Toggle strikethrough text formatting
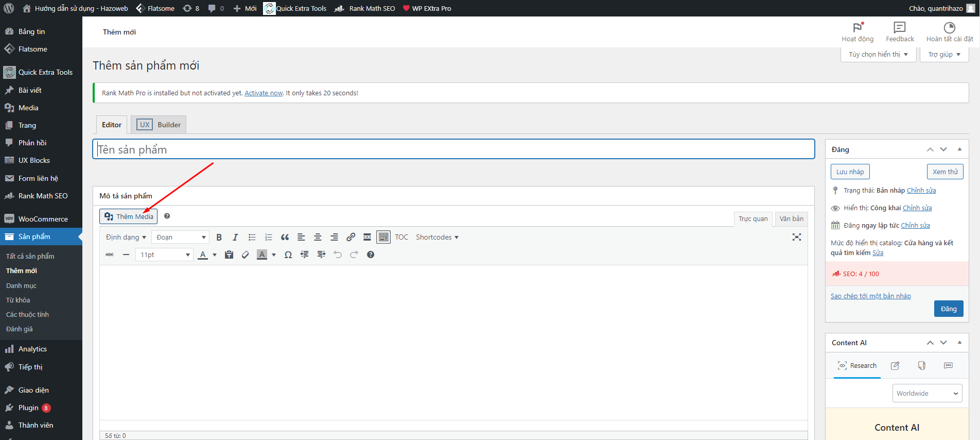 (x=110, y=255)
